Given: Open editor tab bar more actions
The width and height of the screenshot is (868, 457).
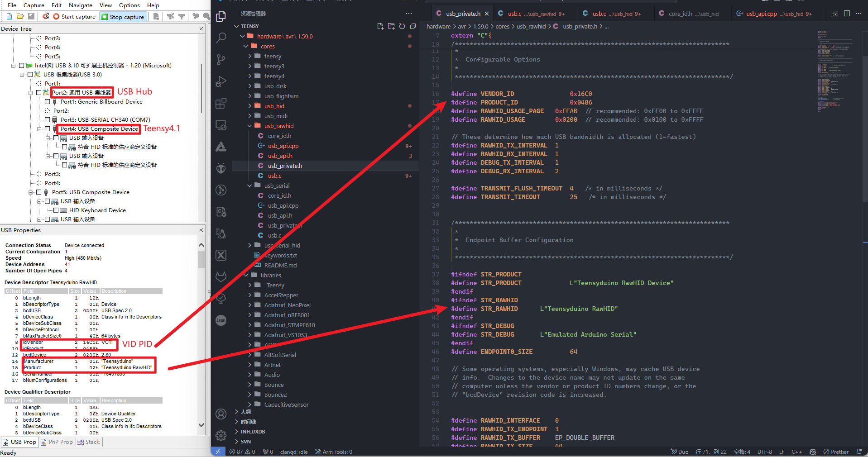Looking at the screenshot, I should [x=858, y=14].
